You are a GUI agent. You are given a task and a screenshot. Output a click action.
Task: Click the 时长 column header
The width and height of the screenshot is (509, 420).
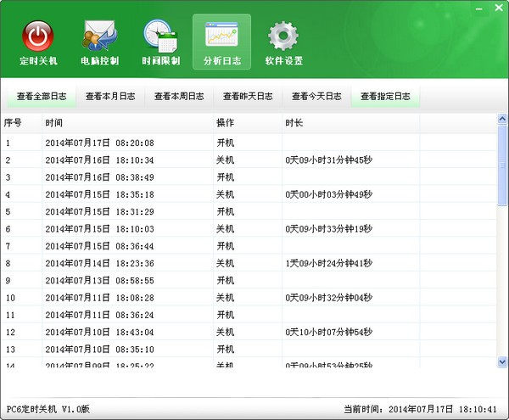tap(351, 123)
